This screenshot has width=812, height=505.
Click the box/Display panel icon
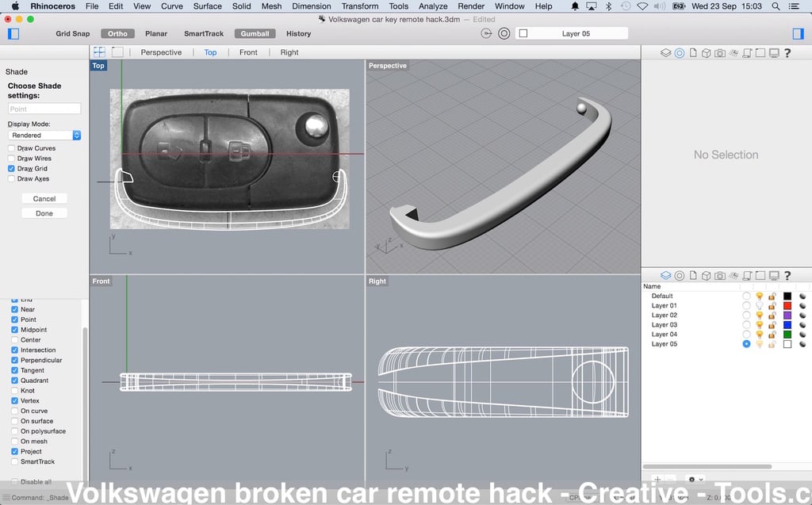[707, 52]
